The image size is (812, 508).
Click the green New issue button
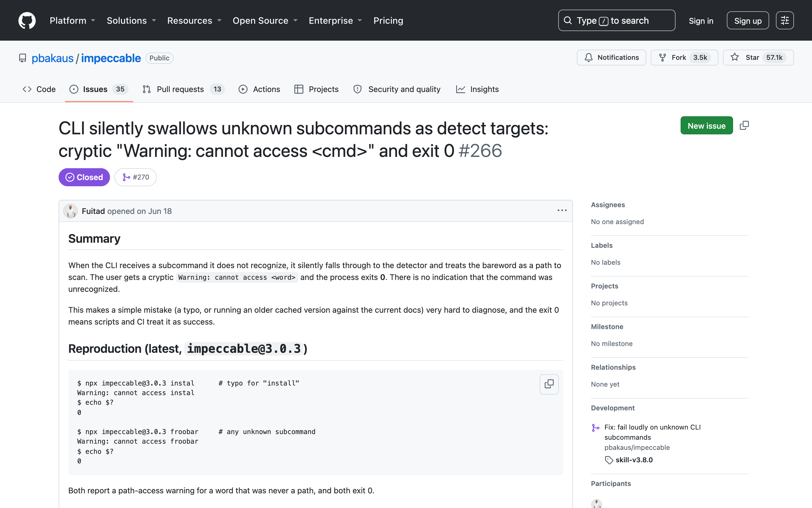[x=706, y=125]
